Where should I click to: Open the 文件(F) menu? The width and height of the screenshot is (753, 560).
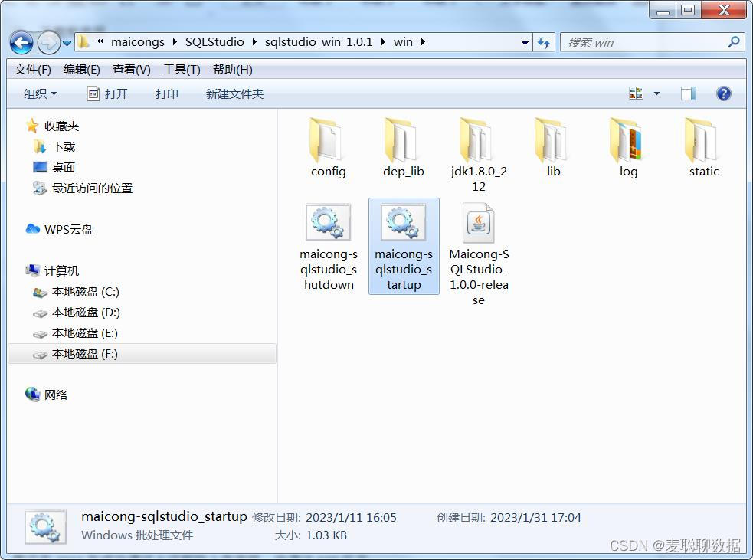(x=33, y=70)
